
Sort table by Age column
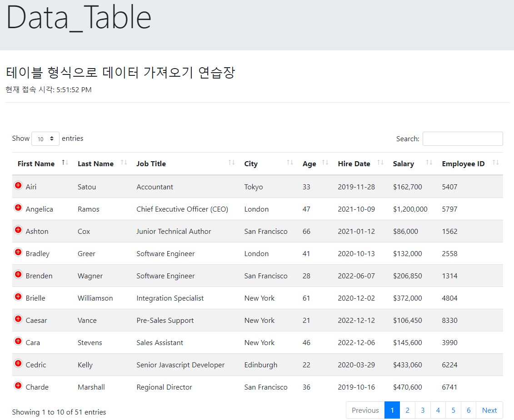(315, 163)
